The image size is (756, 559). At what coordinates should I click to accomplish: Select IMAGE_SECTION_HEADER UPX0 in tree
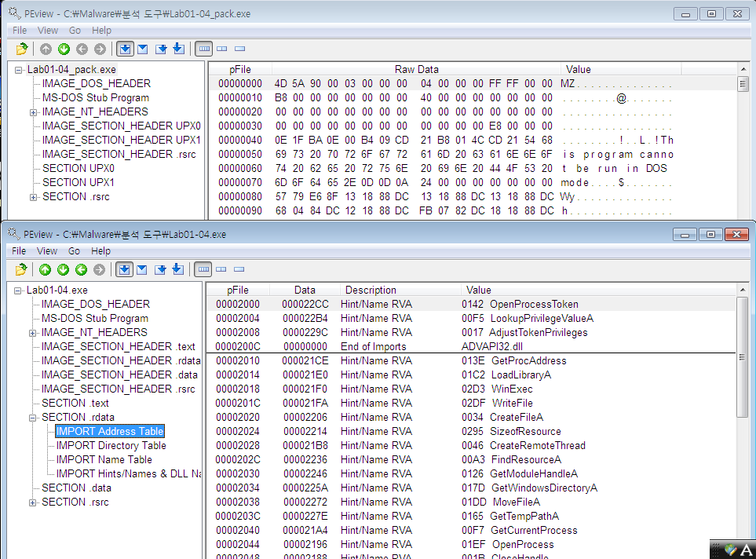click(x=121, y=126)
